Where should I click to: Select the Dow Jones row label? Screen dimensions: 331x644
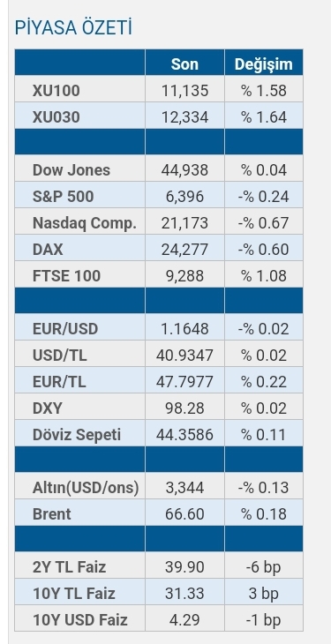click(71, 169)
